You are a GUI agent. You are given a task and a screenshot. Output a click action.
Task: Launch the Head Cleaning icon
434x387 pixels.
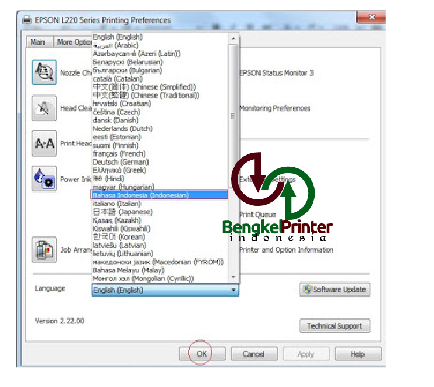pyautogui.click(x=44, y=108)
